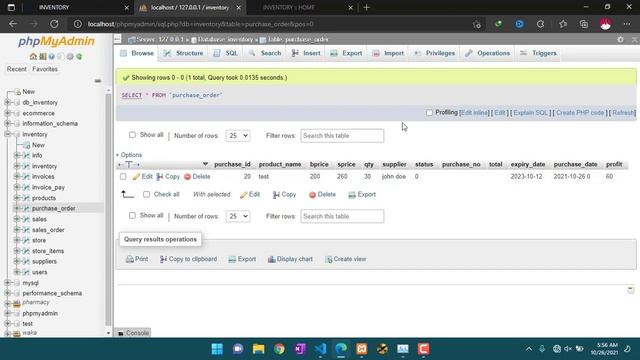
Task: Switch to the INVENTORY :: HOME browser tab
Action: [302, 7]
